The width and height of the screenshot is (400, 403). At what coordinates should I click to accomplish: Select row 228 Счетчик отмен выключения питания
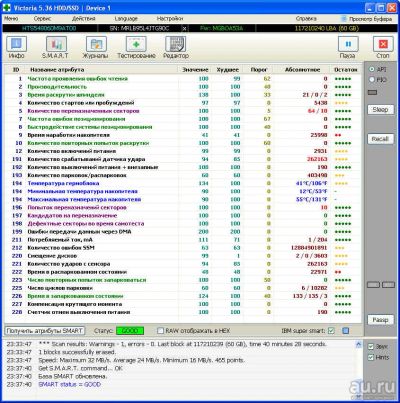coord(183,312)
